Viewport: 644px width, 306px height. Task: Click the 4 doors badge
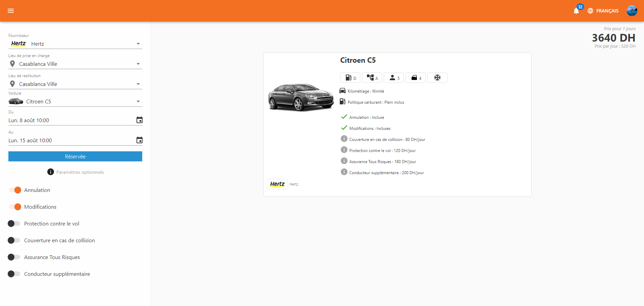(x=416, y=78)
